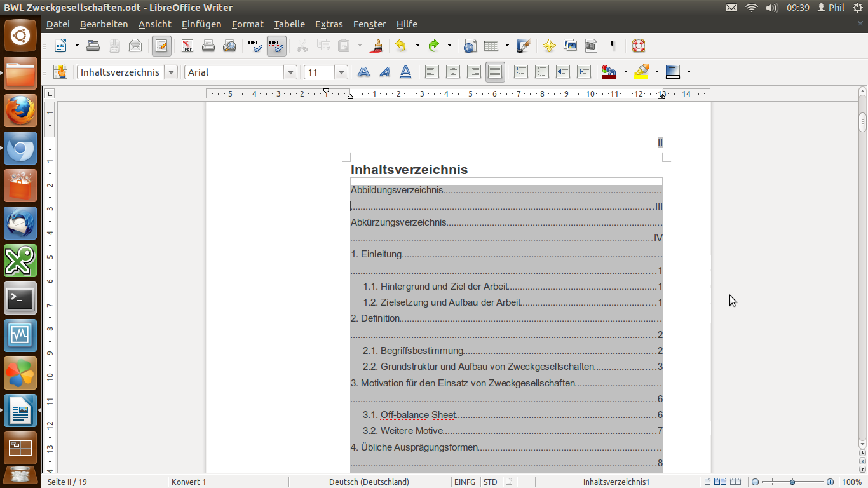Viewport: 868px width, 488px height.
Task: Run Spelling and Grammar check icon
Action: point(255,46)
